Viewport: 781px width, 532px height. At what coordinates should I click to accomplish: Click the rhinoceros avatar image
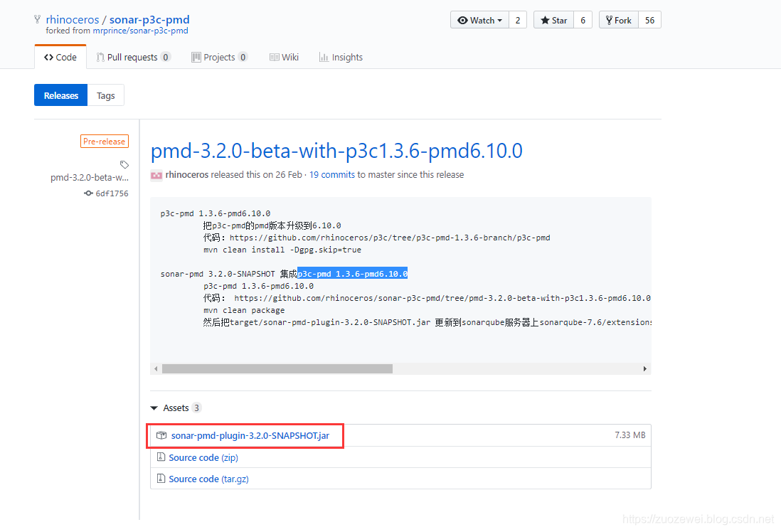point(156,175)
